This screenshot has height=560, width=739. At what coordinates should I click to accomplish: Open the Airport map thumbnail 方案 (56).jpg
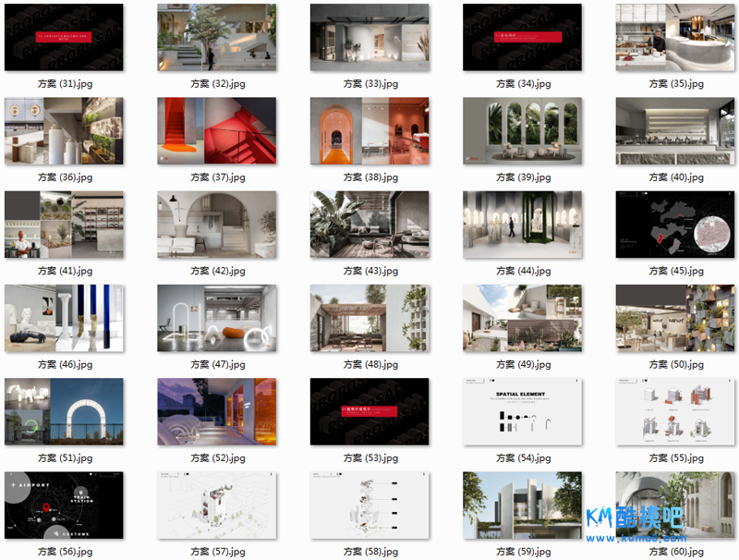point(64,505)
